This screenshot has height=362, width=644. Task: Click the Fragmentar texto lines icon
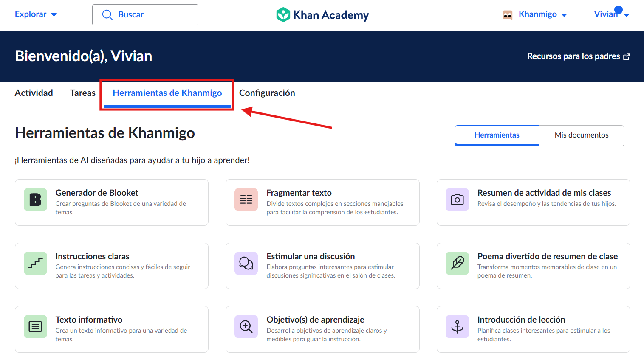[x=246, y=199]
